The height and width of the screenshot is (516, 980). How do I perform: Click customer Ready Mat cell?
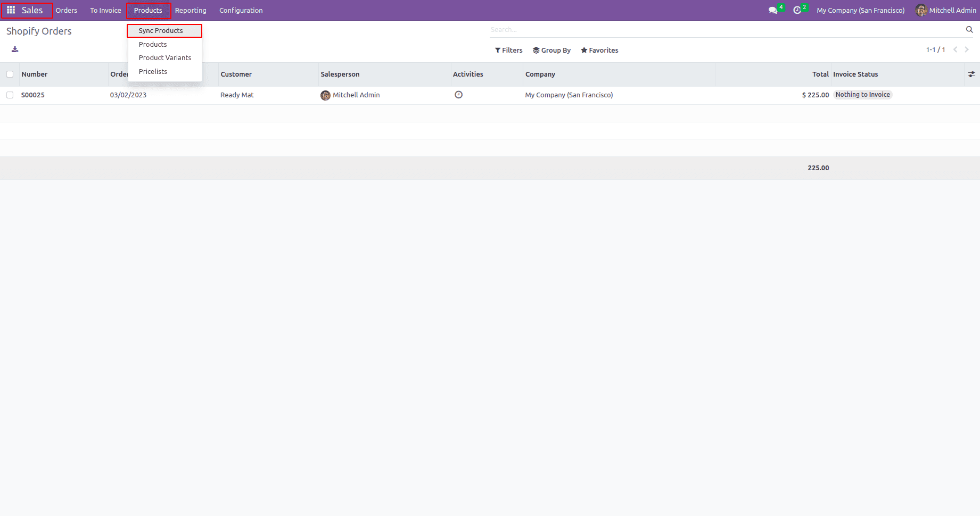237,95
